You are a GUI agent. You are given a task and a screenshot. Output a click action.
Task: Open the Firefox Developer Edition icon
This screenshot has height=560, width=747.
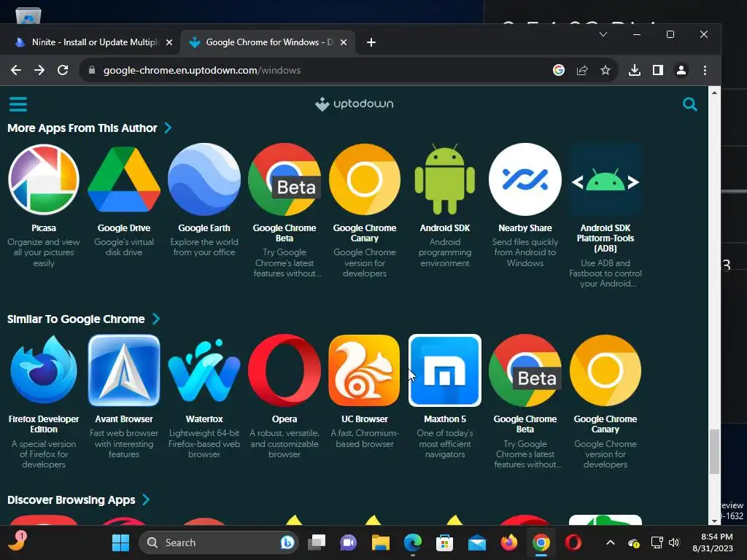pos(44,370)
